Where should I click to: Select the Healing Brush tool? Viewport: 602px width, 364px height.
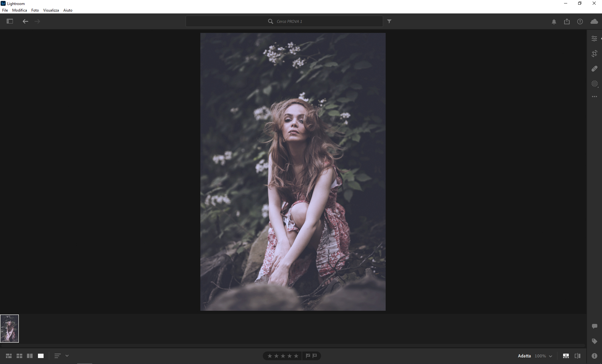click(x=594, y=69)
